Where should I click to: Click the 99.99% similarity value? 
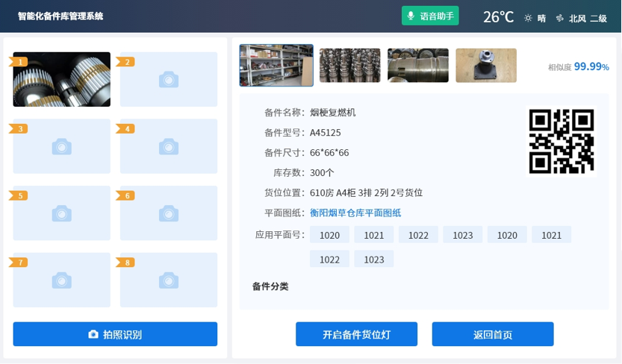tap(591, 66)
